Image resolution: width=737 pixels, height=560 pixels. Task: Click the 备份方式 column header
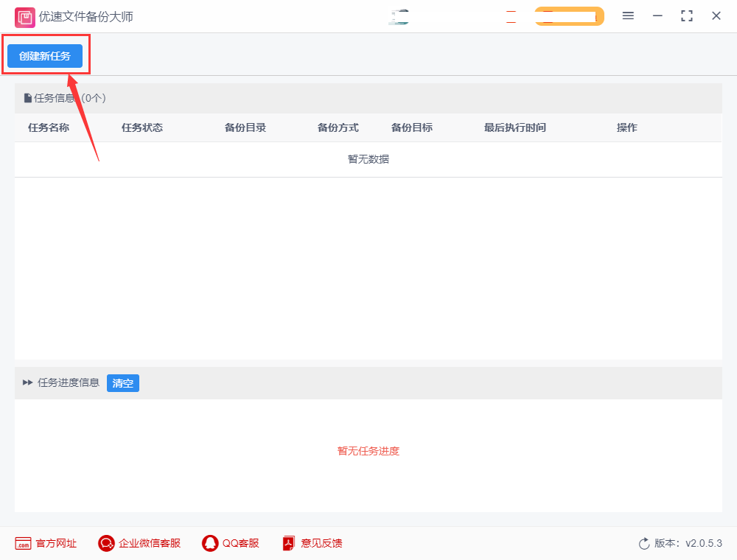(x=338, y=127)
